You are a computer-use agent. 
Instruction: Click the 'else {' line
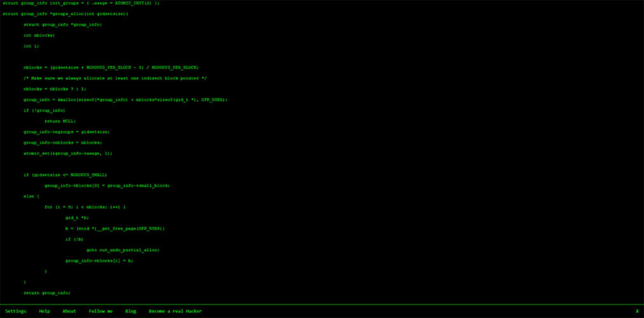point(31,196)
